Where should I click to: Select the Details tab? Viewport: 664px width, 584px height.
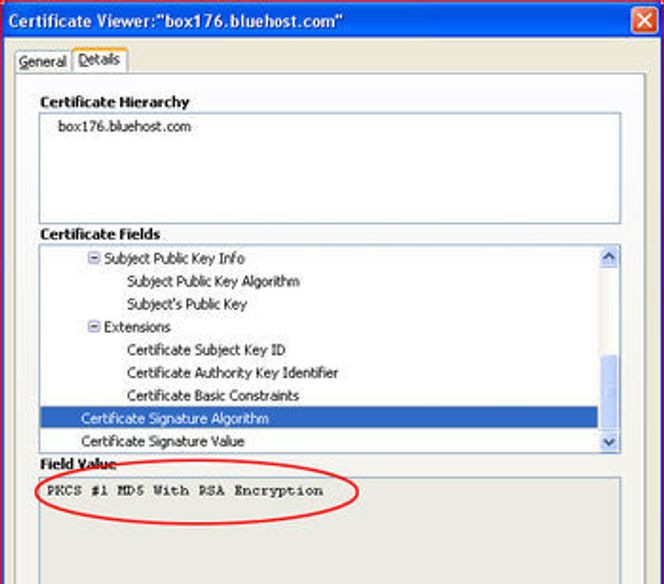(99, 60)
